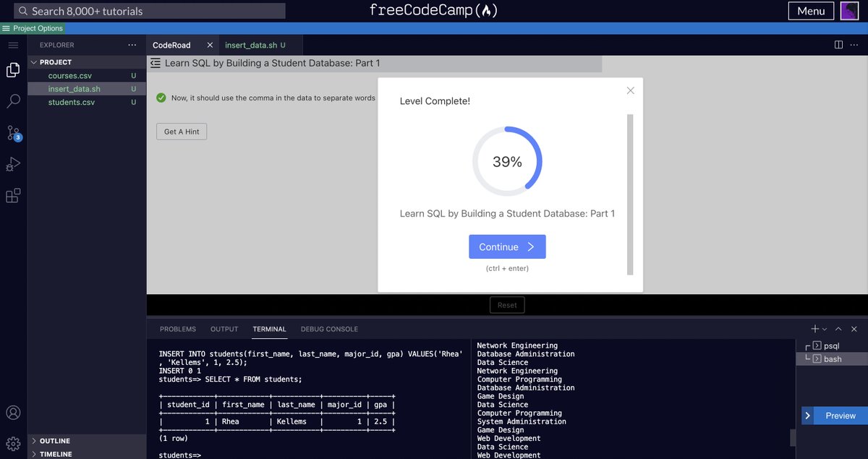Click the Continue button
This screenshot has height=459, width=868.
(x=507, y=246)
